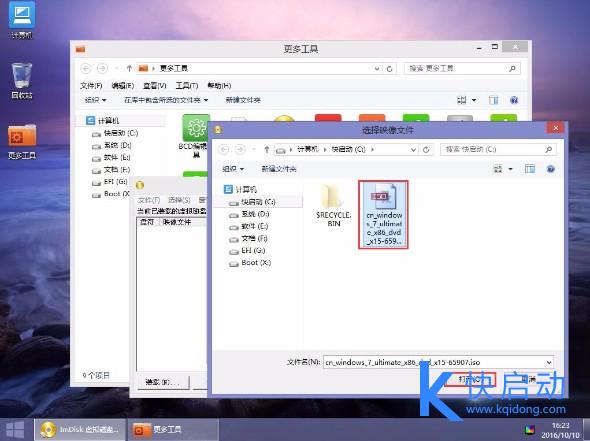Open the 更多工具 desktop folder icon

(x=22, y=142)
